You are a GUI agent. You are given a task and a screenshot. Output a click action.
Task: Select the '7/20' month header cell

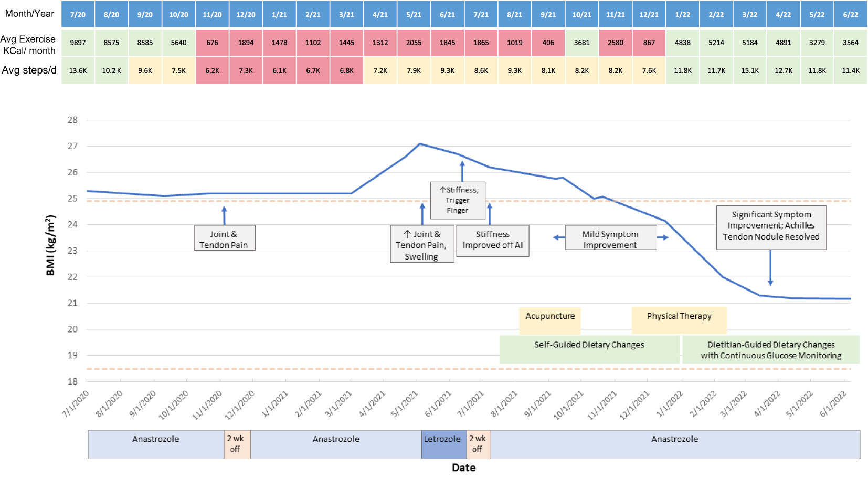pyautogui.click(x=78, y=14)
